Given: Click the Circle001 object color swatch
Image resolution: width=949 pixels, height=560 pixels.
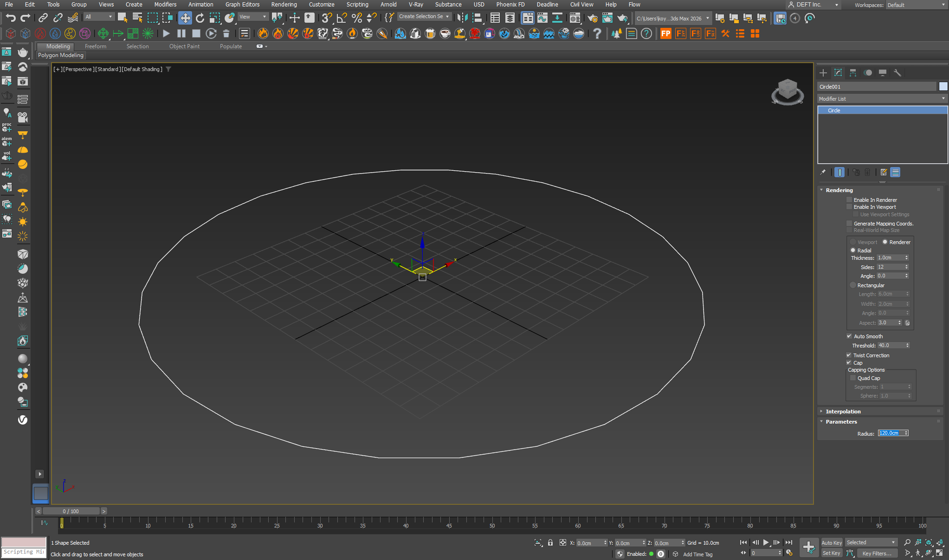Looking at the screenshot, I should click(x=943, y=87).
